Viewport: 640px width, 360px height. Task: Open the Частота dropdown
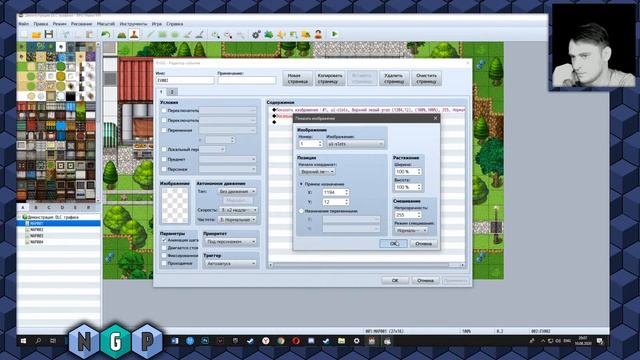coord(237,220)
